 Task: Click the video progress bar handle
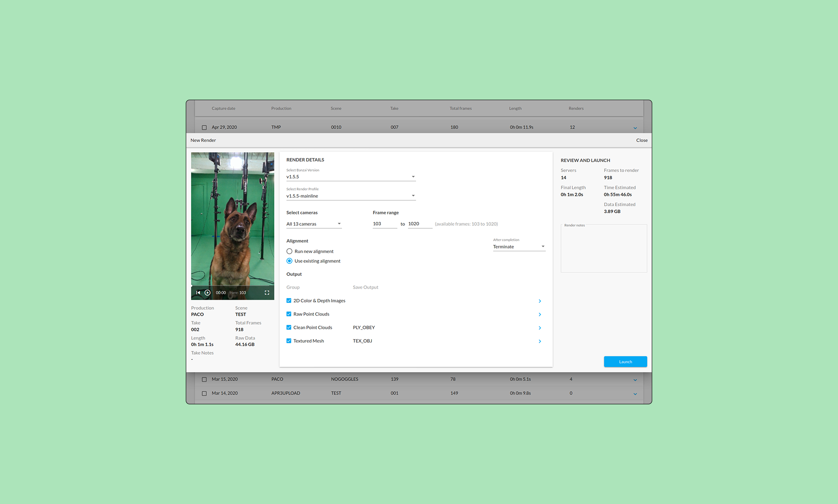point(192,286)
